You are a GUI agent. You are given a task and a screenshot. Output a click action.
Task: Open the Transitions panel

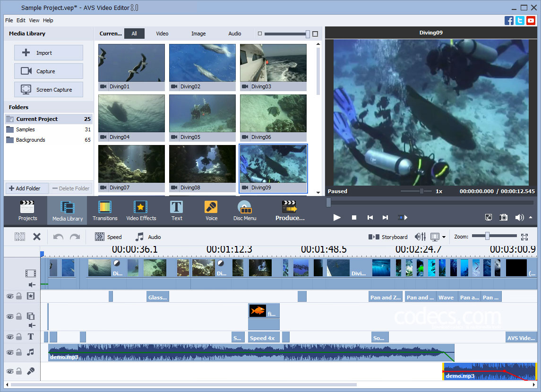tap(105, 210)
